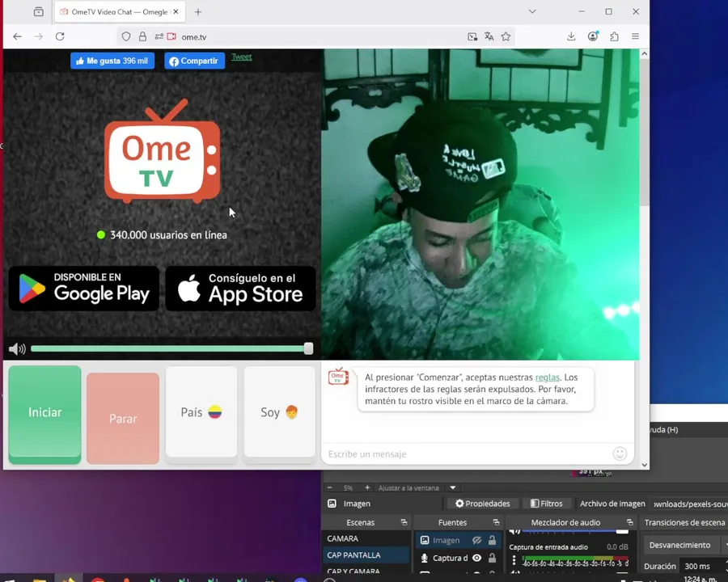Open the Firefox hamburger menu
Viewport: 728px width, 582px height.
tap(635, 36)
